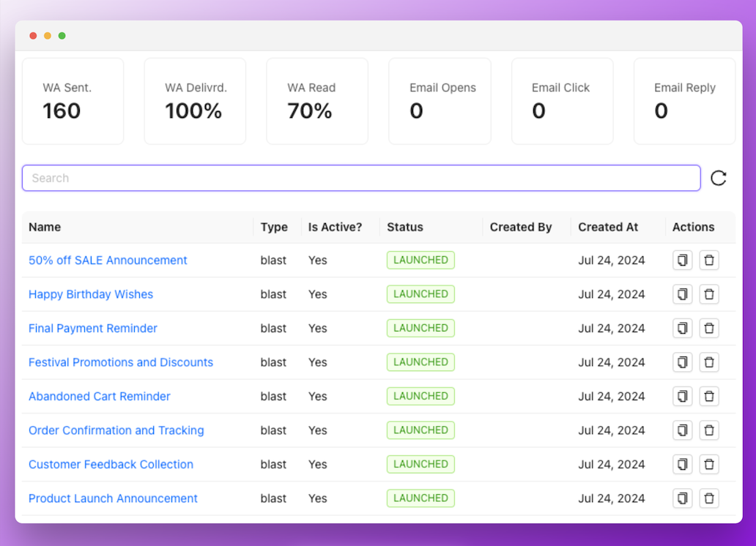View the Customer Feedback Collection campaign
Viewport: 756px width, 546px height.
[111, 465]
